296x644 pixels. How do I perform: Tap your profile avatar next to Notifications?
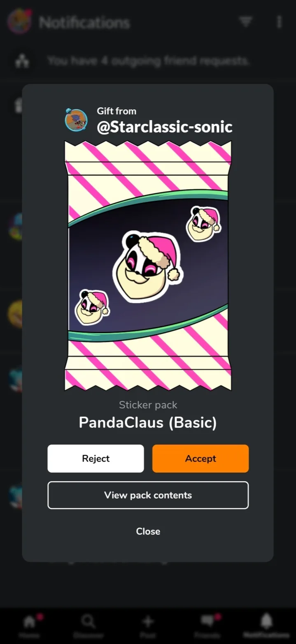pos(19,22)
